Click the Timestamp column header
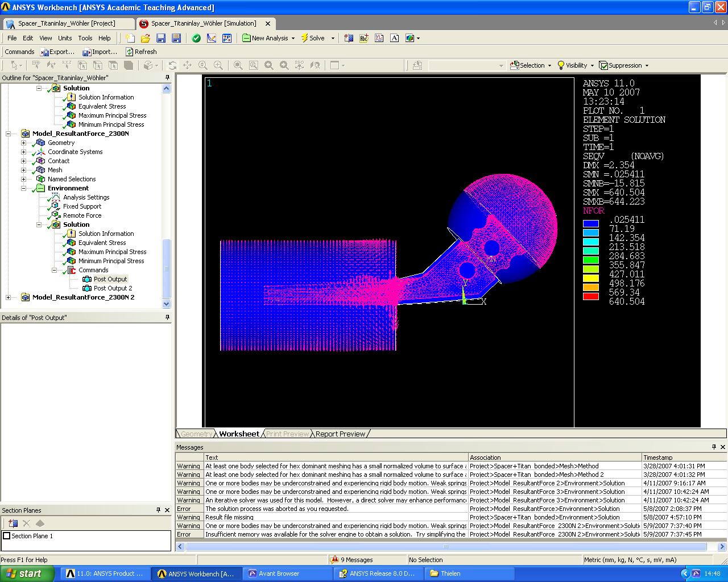The width and height of the screenshot is (728, 582). pos(684,457)
